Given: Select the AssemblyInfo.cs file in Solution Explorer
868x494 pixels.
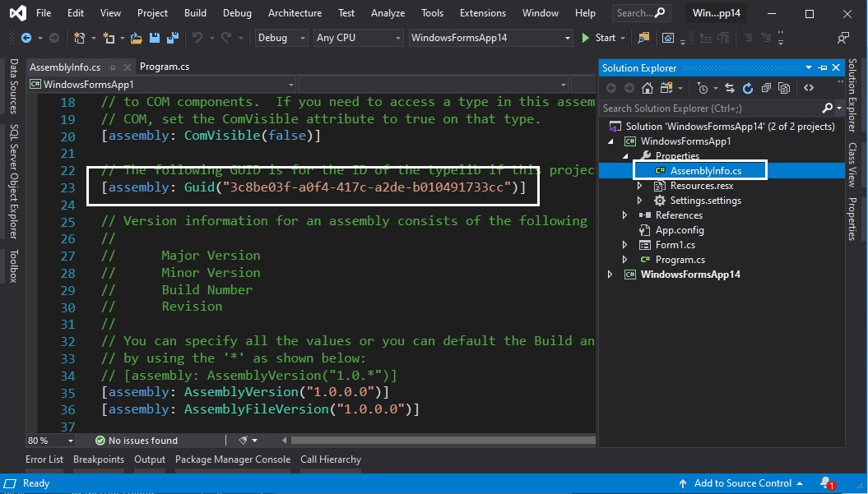Looking at the screenshot, I should [x=705, y=170].
